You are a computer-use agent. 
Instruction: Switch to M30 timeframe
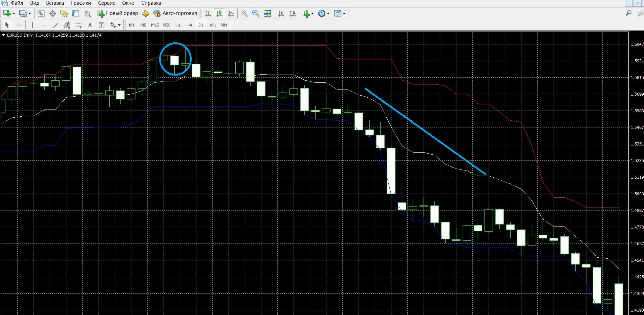pos(166,25)
